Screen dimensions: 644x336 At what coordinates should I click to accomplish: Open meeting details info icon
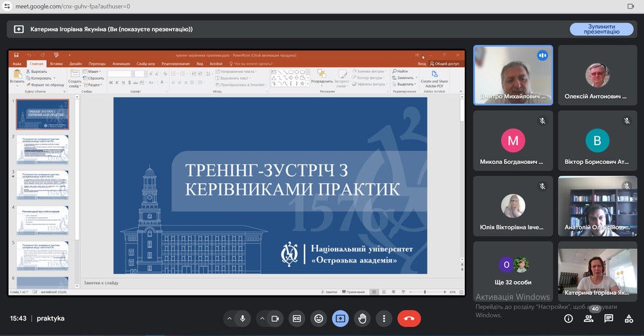[x=569, y=319]
